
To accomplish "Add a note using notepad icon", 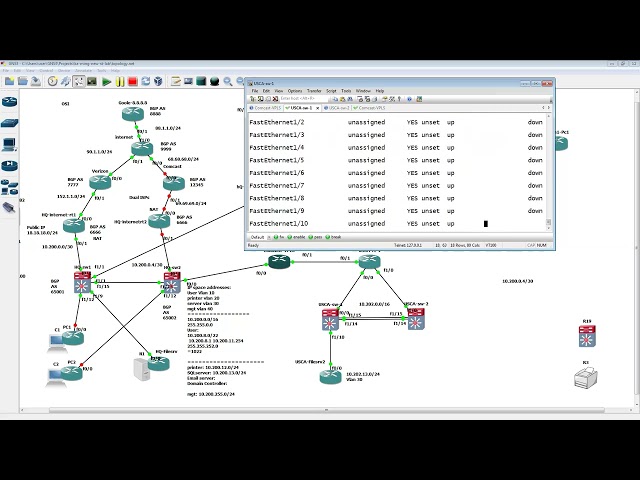I will [176, 81].
